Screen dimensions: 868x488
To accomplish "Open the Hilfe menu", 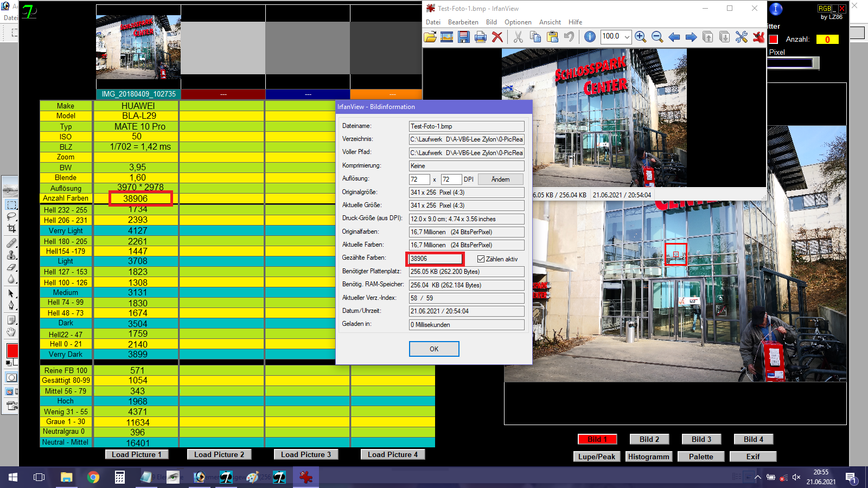I will (x=576, y=22).
